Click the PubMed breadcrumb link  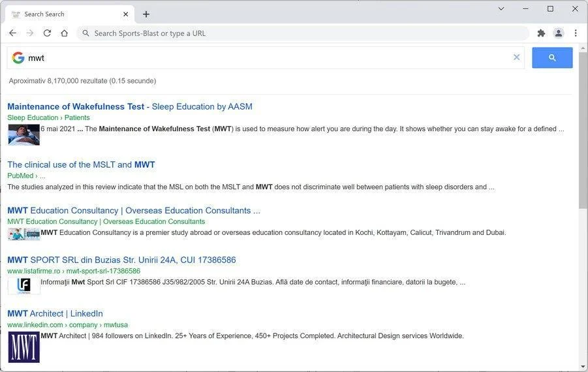click(26, 176)
